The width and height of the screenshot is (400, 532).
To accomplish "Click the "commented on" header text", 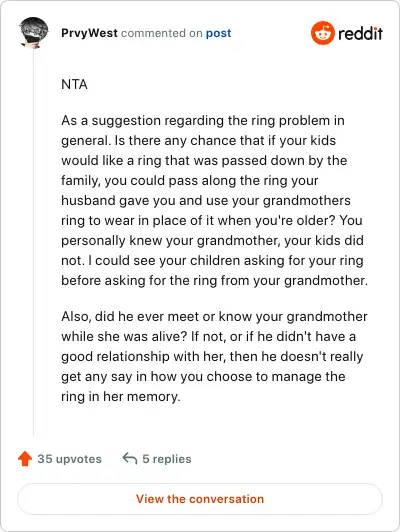I will coord(161,33).
